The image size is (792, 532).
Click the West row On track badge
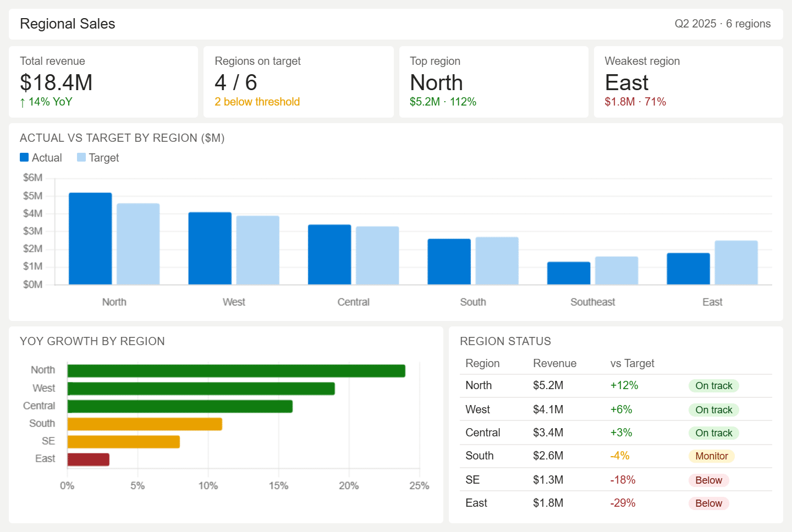[x=713, y=410]
